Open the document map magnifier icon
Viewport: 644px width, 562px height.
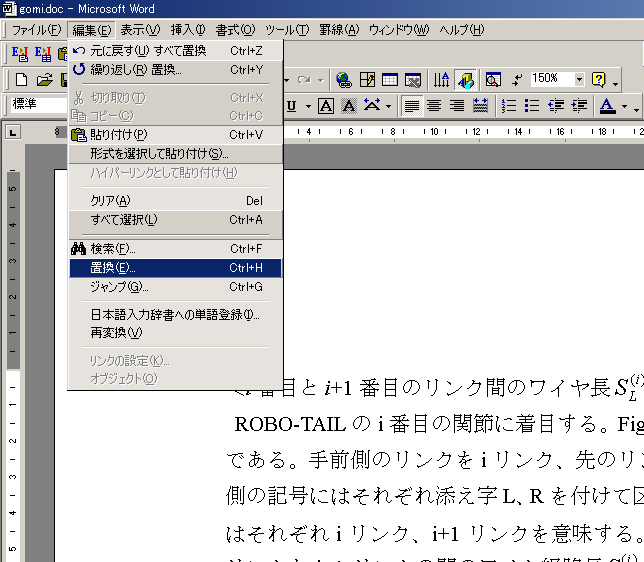click(x=493, y=80)
